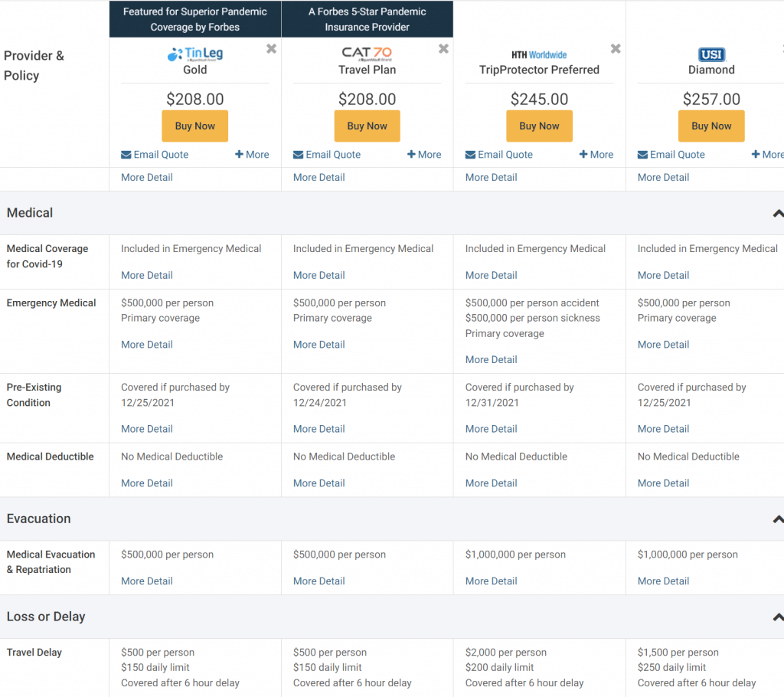The image size is (784, 697).
Task: Open More Detail under TinLeg Gold policy header
Action: [x=146, y=177]
